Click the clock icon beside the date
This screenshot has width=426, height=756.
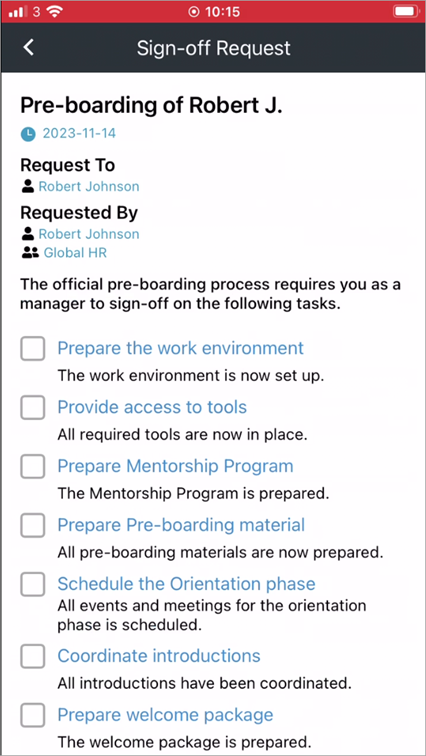coord(28,134)
